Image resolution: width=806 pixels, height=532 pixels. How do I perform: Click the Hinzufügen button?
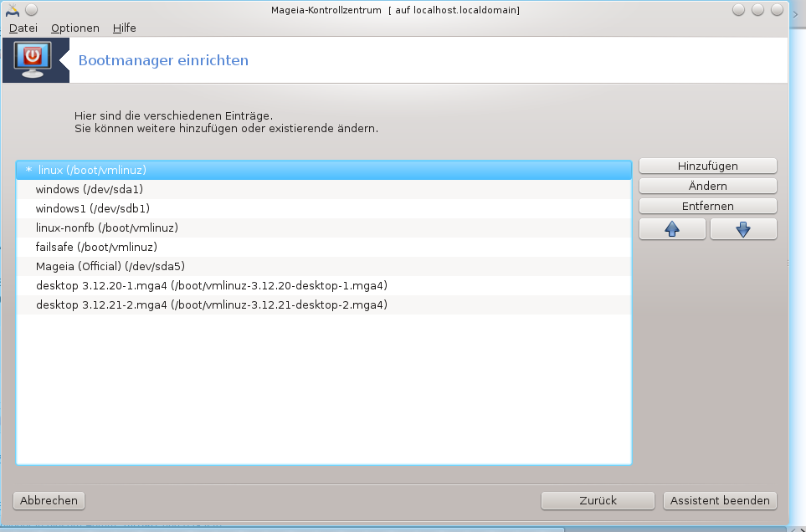(x=708, y=166)
